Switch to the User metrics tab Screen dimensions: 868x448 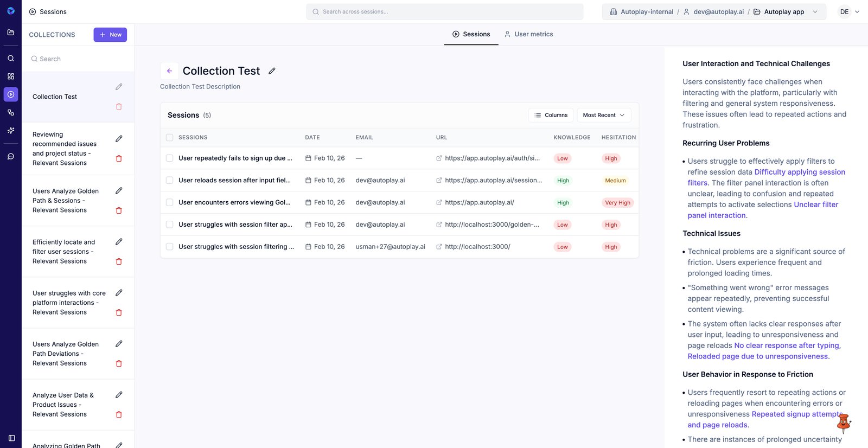[528, 34]
